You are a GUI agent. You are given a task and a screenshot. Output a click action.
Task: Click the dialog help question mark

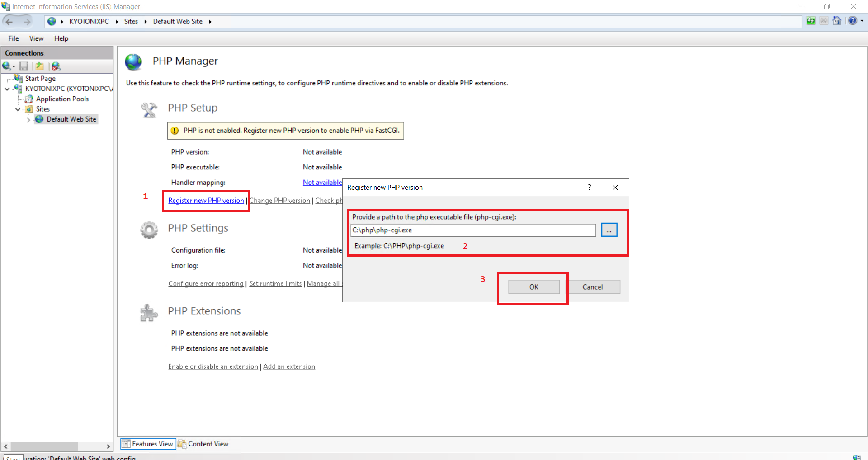point(589,187)
